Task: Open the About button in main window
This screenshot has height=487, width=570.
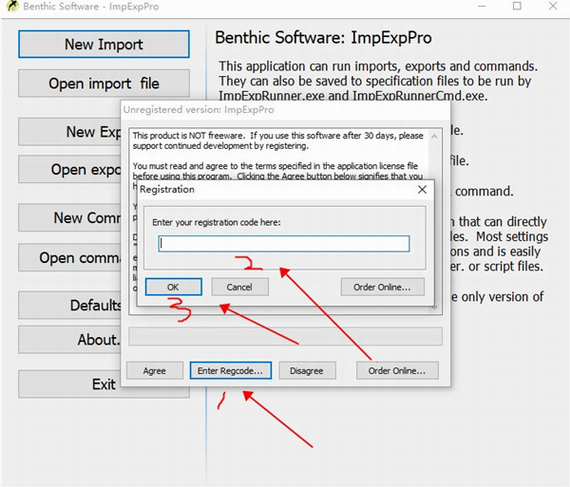Action: click(x=70, y=339)
